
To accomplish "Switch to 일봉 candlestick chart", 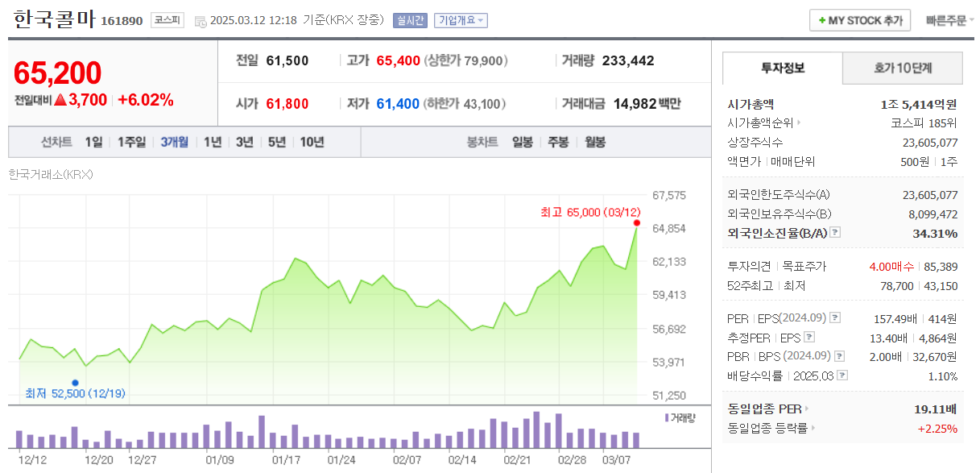I will click(523, 142).
